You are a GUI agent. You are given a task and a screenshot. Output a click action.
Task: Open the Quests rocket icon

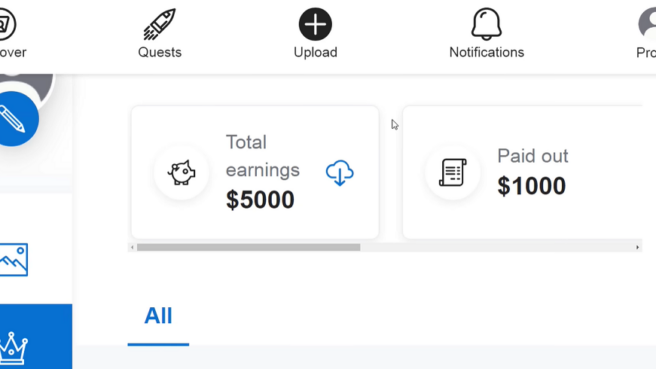point(159,24)
